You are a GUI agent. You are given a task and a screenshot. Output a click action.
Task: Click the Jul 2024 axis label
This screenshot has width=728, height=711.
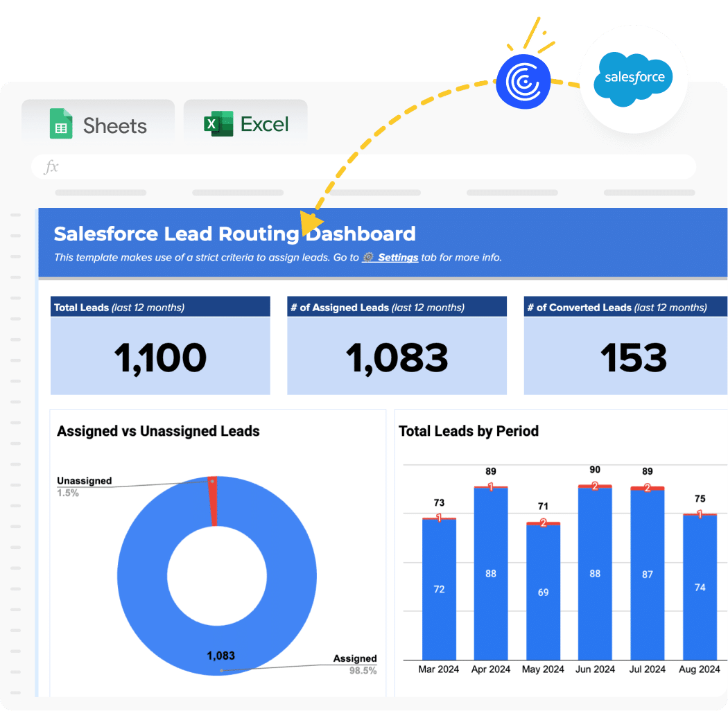coord(647,669)
